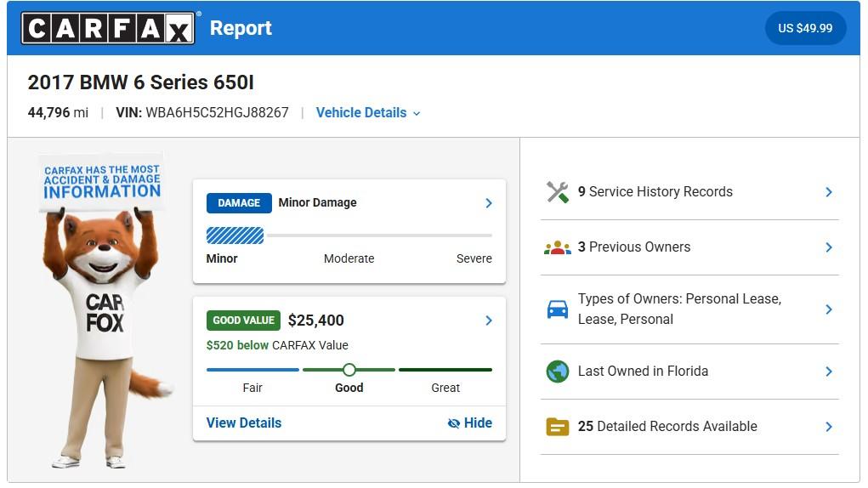Expand the Vehicle Details dropdown
This screenshot has width=868, height=488.
(x=368, y=113)
